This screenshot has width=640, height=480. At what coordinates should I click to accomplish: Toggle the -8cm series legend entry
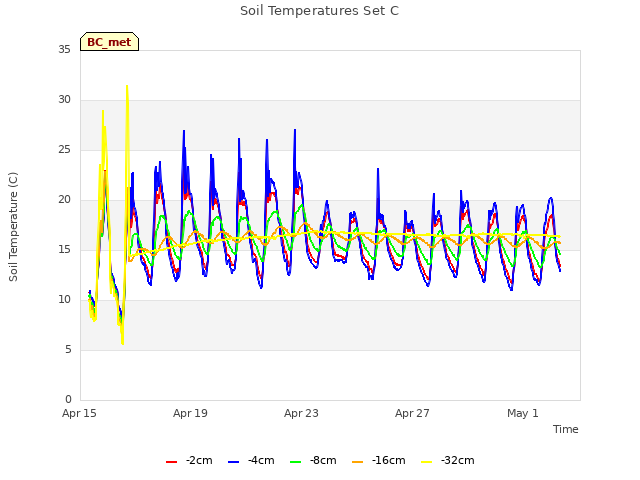[313, 461]
